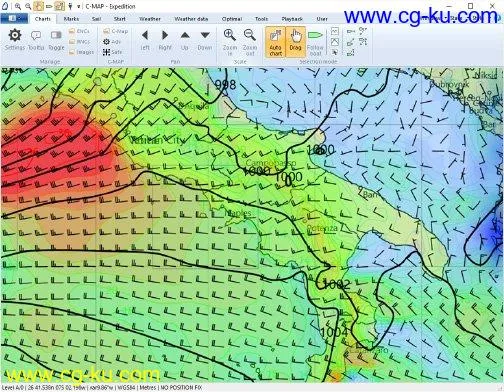Pan the chart Left with arrow

point(145,39)
